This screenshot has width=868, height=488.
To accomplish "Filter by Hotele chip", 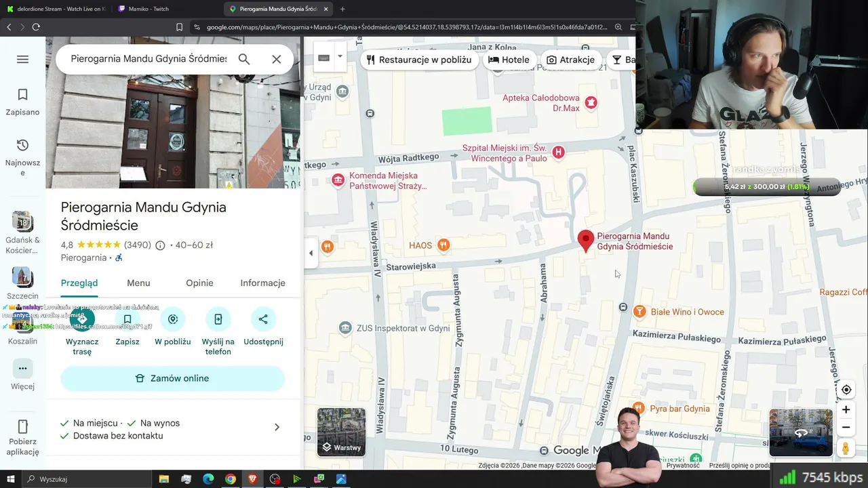I will (509, 60).
